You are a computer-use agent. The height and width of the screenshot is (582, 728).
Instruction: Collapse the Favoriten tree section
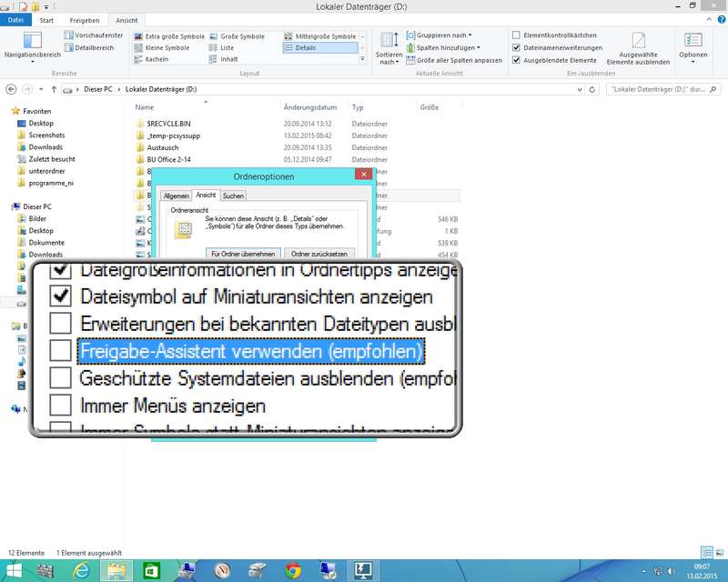pos(6,111)
